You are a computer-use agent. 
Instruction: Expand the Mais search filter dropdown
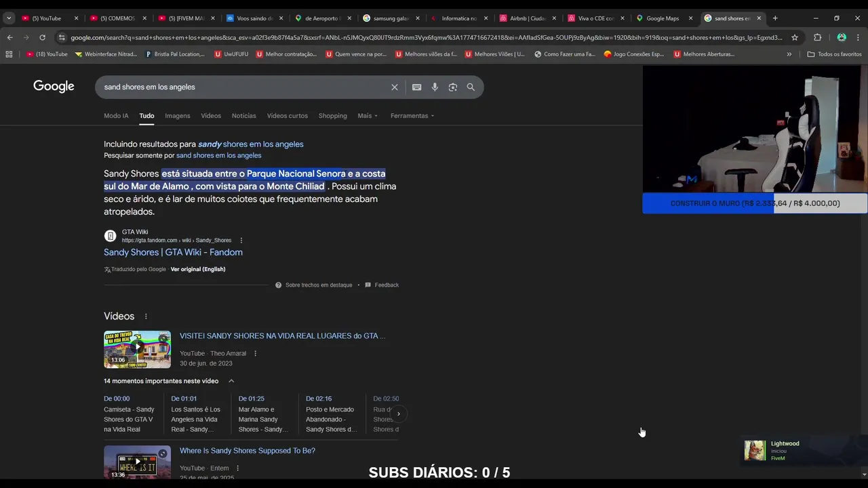[x=368, y=116]
